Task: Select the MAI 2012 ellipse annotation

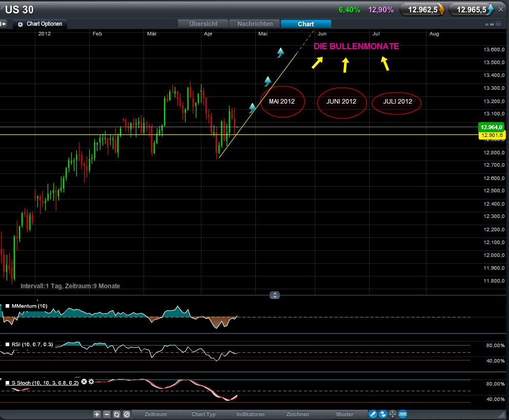Action: click(x=282, y=102)
